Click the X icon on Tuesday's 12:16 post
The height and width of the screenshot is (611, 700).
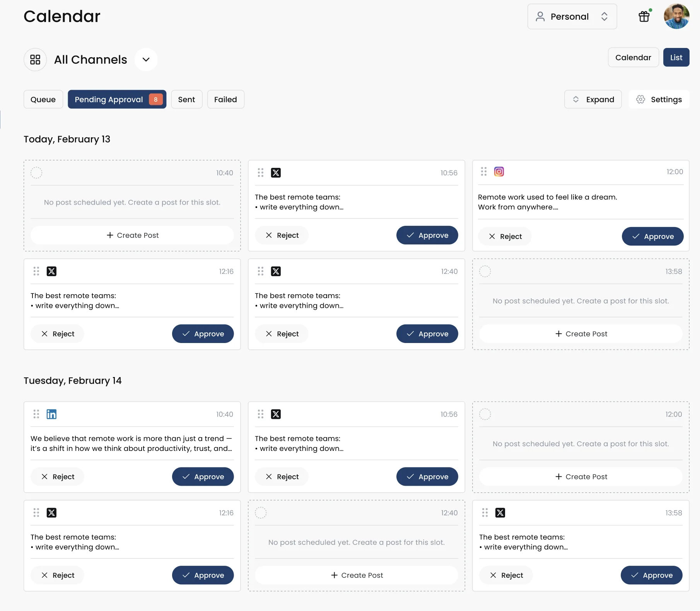coord(51,513)
